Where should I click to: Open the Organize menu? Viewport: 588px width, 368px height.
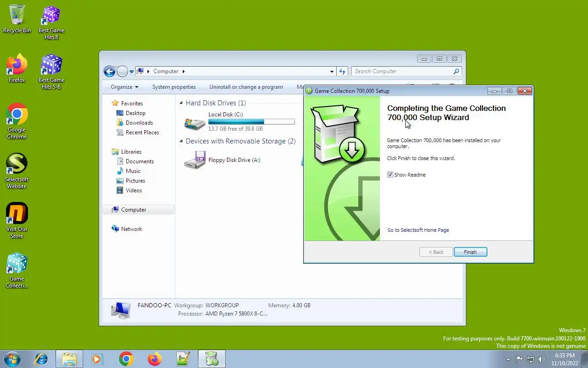click(124, 87)
